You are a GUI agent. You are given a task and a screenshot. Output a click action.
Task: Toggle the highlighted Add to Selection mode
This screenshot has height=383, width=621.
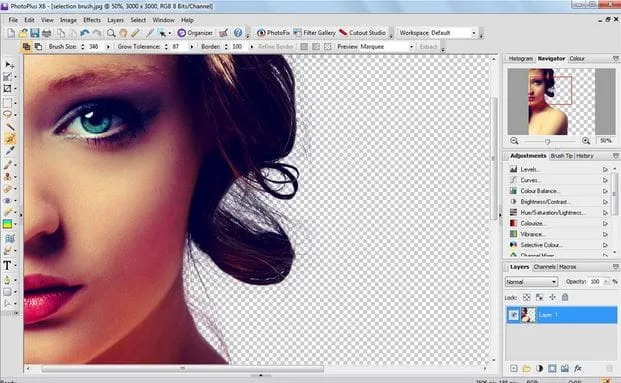(x=26, y=47)
